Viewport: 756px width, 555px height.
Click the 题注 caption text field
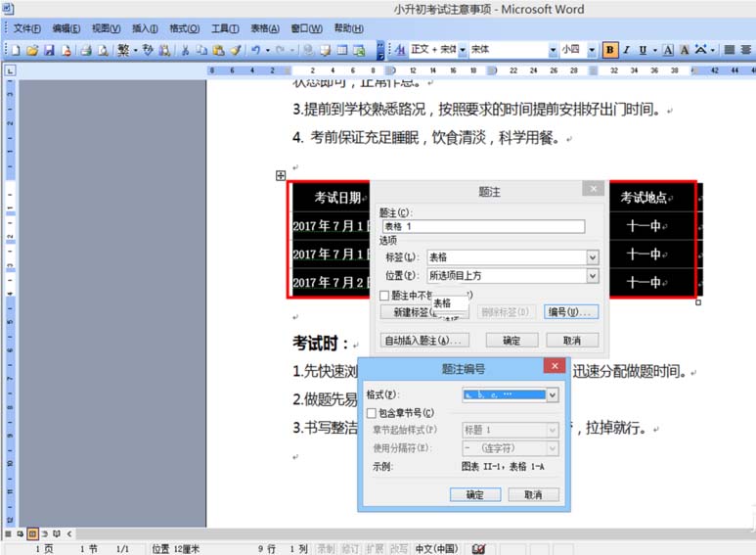tap(482, 227)
